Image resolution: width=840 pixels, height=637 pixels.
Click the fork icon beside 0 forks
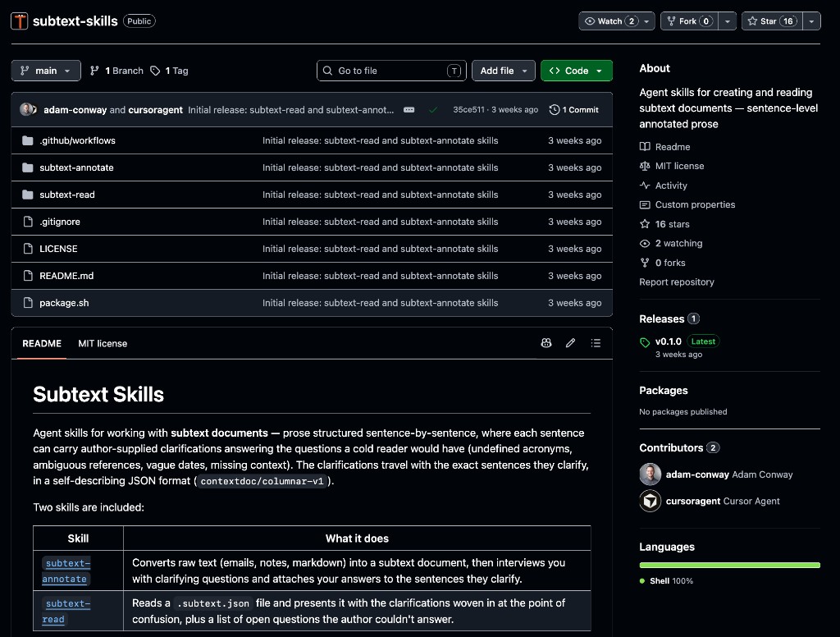[645, 263]
